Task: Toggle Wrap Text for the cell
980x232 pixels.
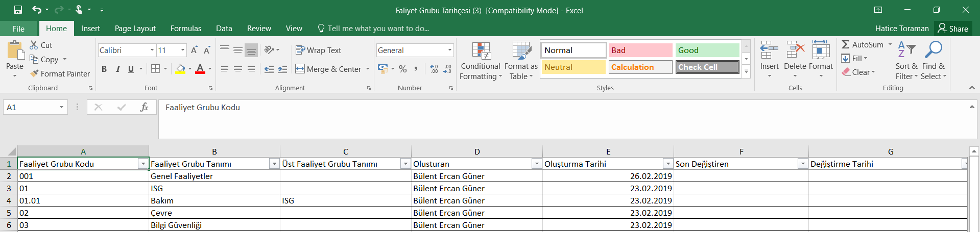Action: (318, 50)
